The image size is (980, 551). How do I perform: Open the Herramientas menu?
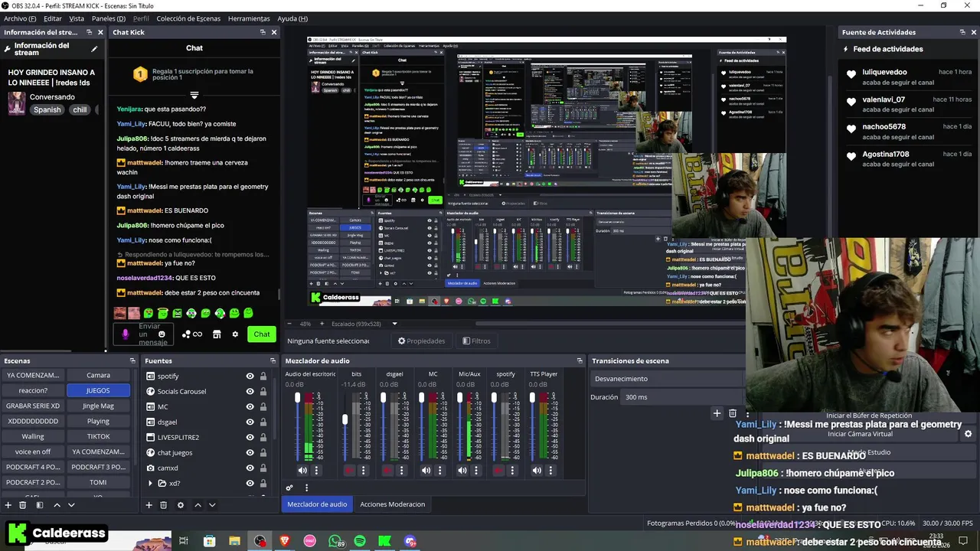(x=249, y=18)
